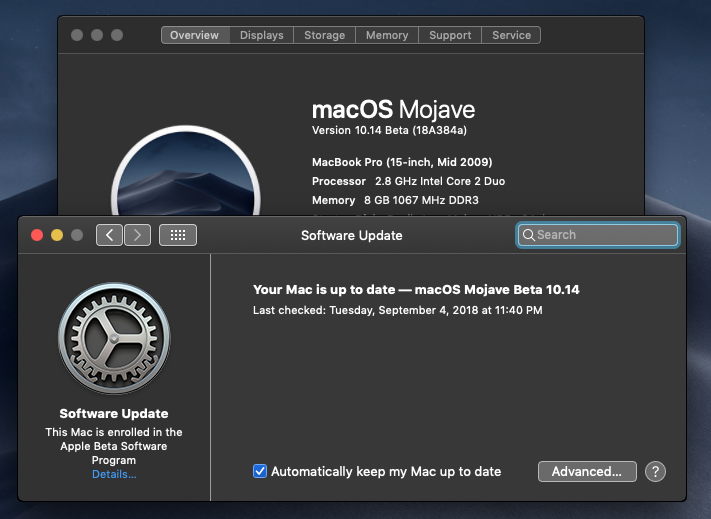Viewport: 711px width, 519px height.
Task: Open help with the question mark button
Action: 655,471
